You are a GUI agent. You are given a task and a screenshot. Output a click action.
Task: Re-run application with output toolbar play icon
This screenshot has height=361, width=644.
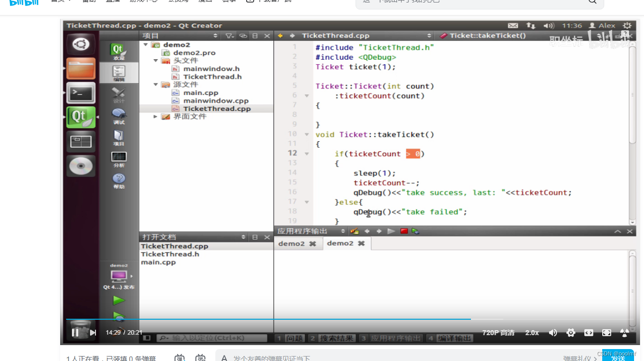click(391, 231)
